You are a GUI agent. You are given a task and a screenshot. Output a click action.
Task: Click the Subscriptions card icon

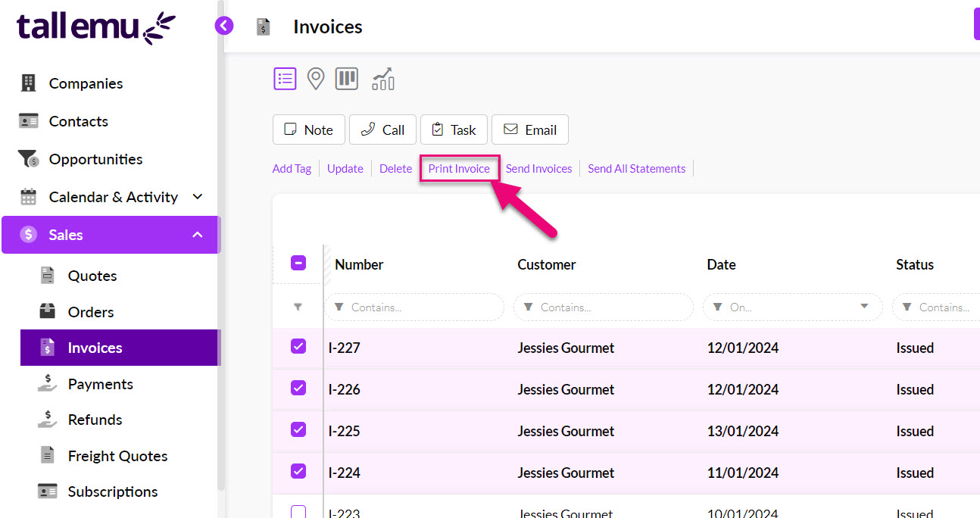[47, 491]
